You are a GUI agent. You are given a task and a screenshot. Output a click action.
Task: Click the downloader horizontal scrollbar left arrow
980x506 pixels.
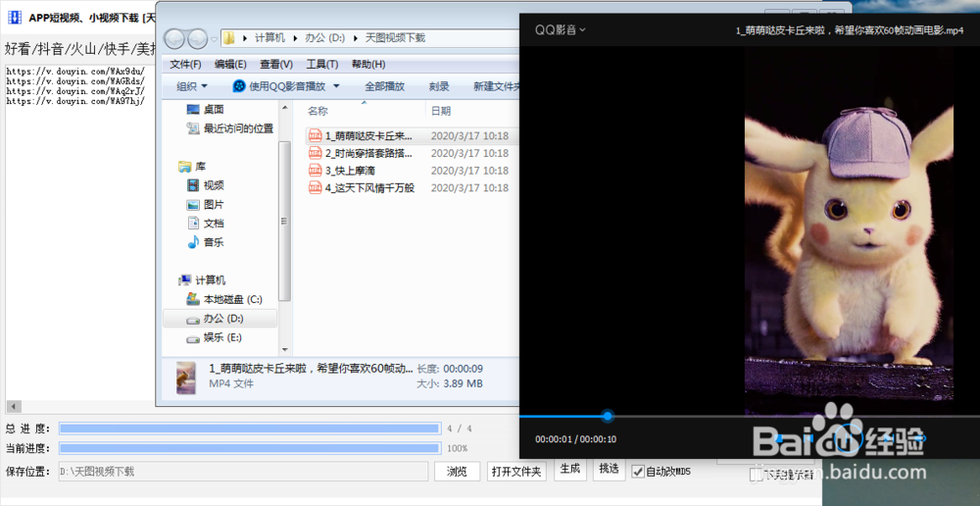[x=14, y=406]
